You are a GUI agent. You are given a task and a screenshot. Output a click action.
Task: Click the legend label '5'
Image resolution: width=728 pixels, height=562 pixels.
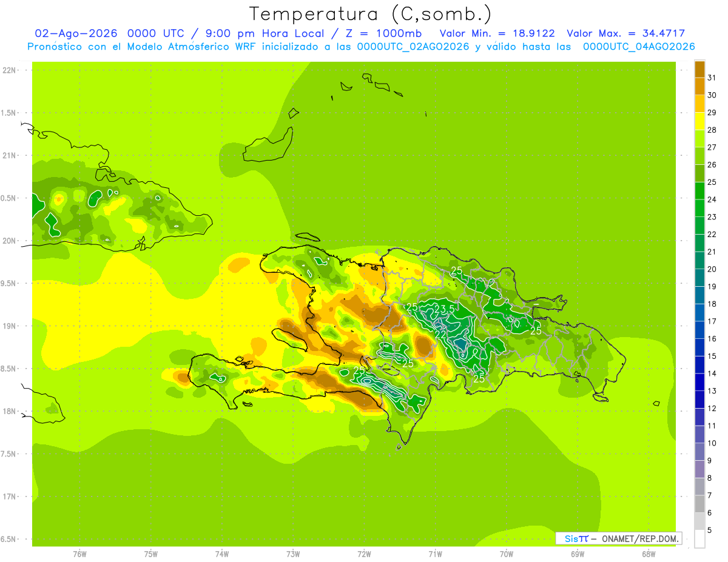click(709, 530)
